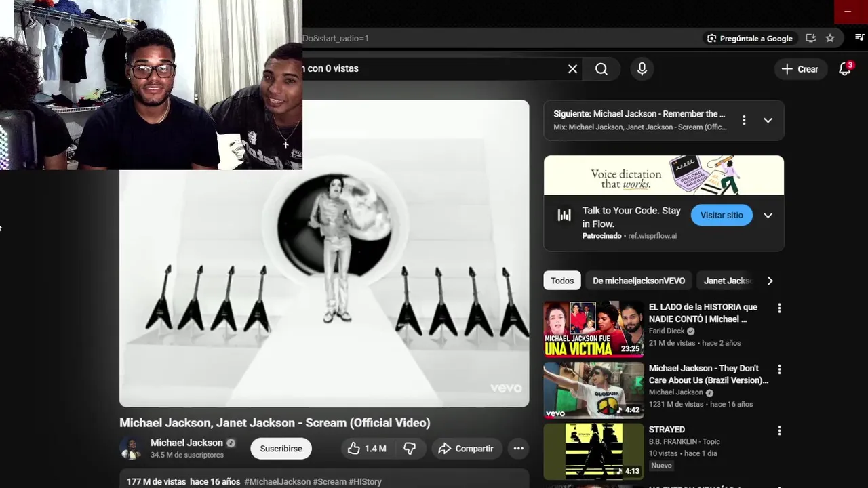The width and height of the screenshot is (868, 488).
Task: Open the notifications bell
Action: (x=845, y=68)
